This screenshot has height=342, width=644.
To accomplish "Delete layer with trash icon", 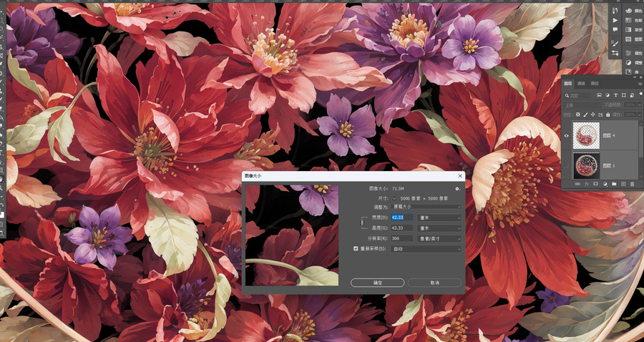I will click(x=632, y=185).
